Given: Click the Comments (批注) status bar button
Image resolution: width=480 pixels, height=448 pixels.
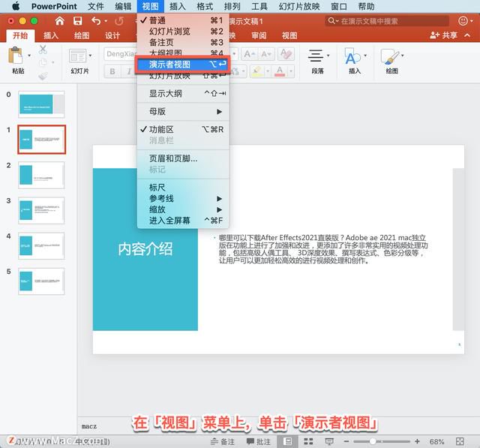Looking at the screenshot, I should (x=259, y=441).
